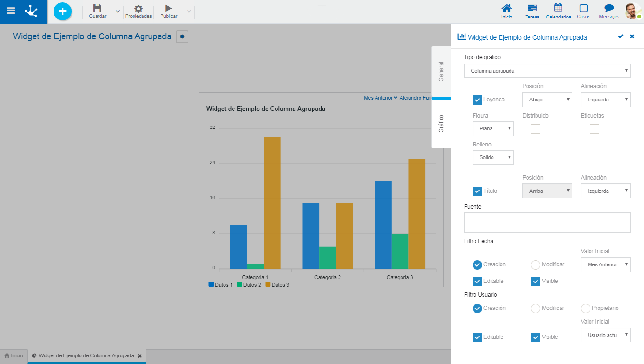644x364 pixels.
Task: Open title Alineación Izquierda dropdown
Action: tap(606, 191)
